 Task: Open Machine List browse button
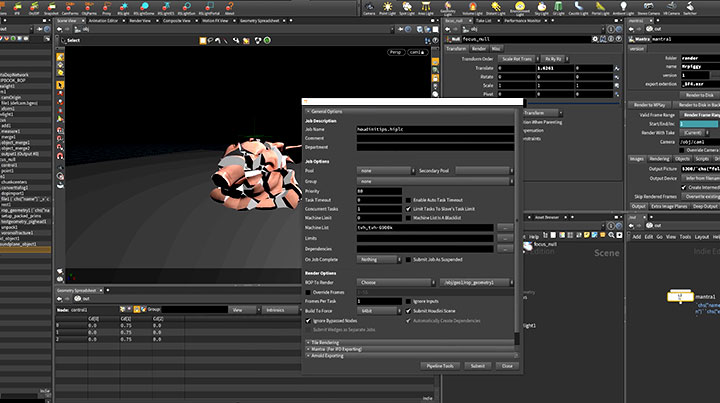coord(504,227)
